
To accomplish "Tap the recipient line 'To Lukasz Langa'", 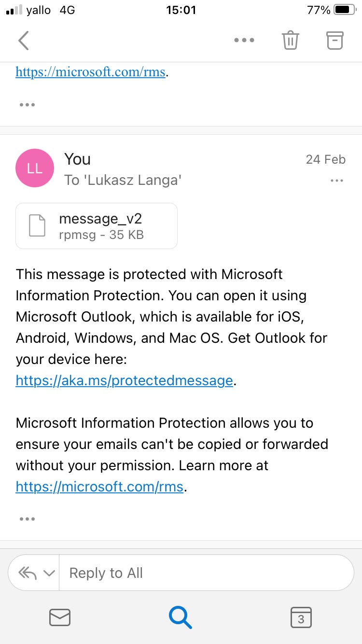I will pyautogui.click(x=123, y=180).
